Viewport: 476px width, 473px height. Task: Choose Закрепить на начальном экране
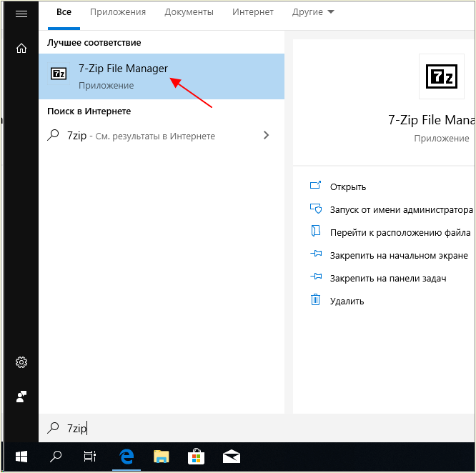tap(399, 256)
